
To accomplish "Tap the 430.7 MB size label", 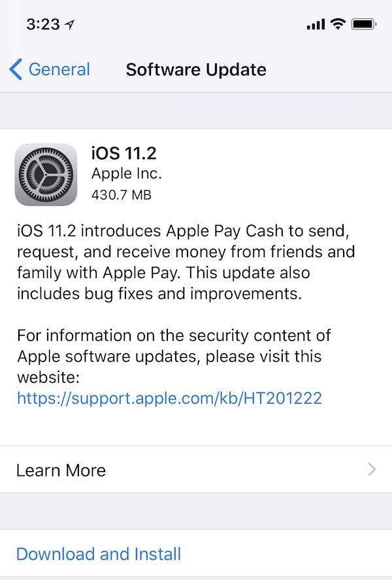I will [122, 195].
